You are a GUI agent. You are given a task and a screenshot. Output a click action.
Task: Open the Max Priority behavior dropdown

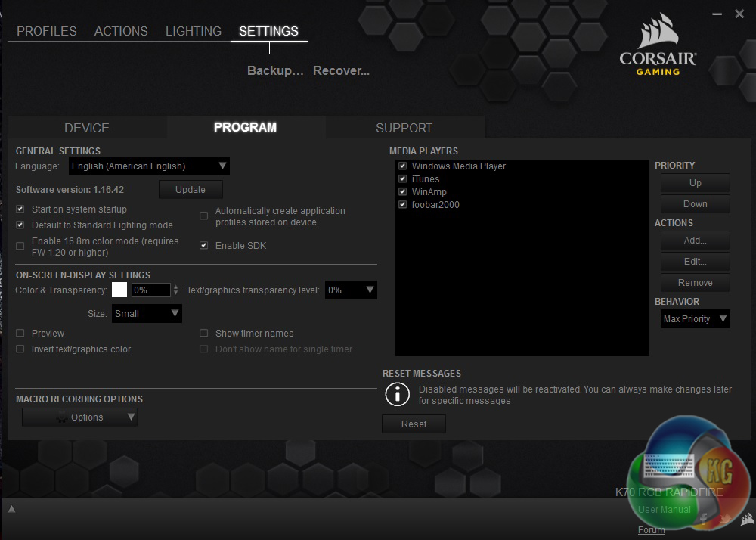pos(696,318)
